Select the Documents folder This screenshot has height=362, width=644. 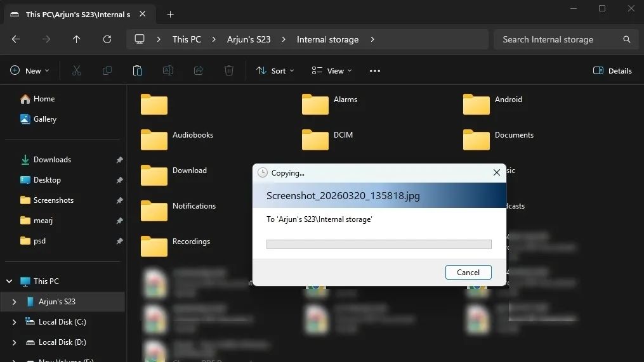pyautogui.click(x=498, y=139)
